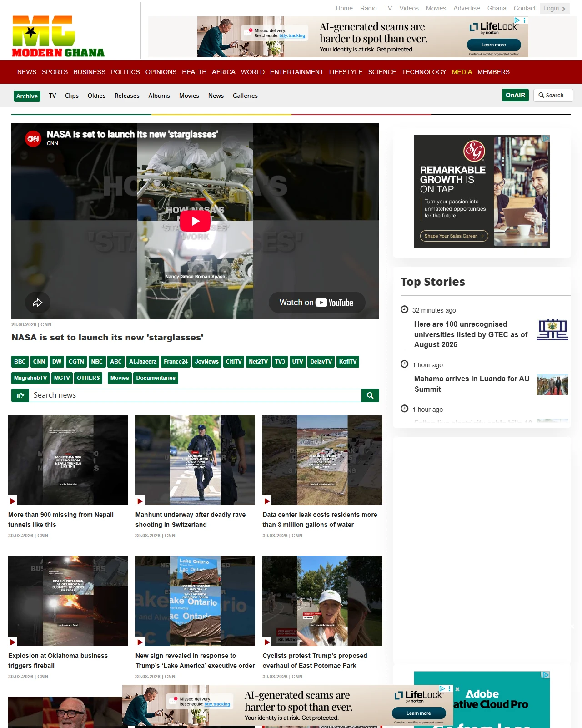Open the 100 unrecognised universities story link

[471, 334]
